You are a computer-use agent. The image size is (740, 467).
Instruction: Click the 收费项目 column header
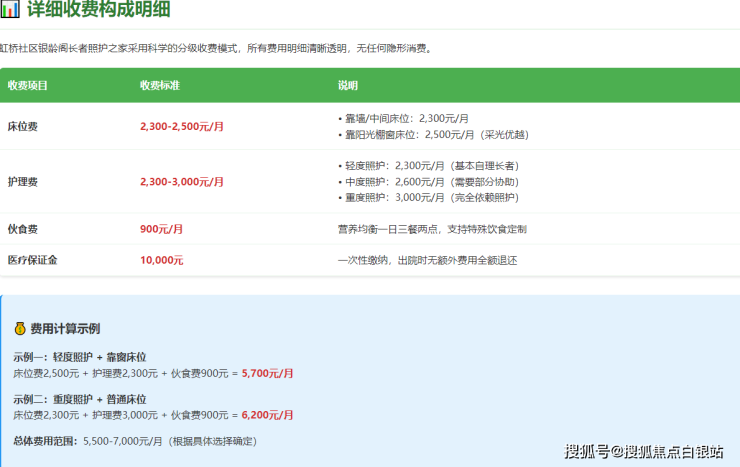click(x=27, y=85)
